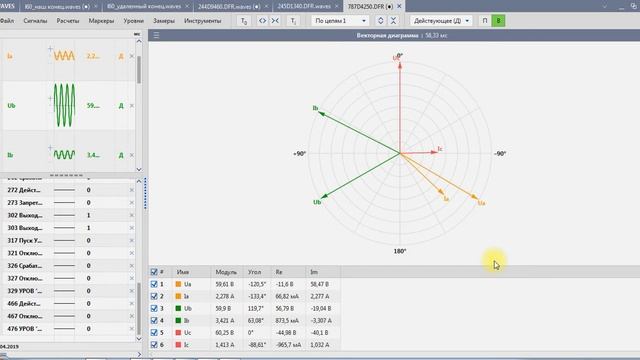640x360 pixels.
Task: Open the Инструменты menu
Action: point(202,21)
